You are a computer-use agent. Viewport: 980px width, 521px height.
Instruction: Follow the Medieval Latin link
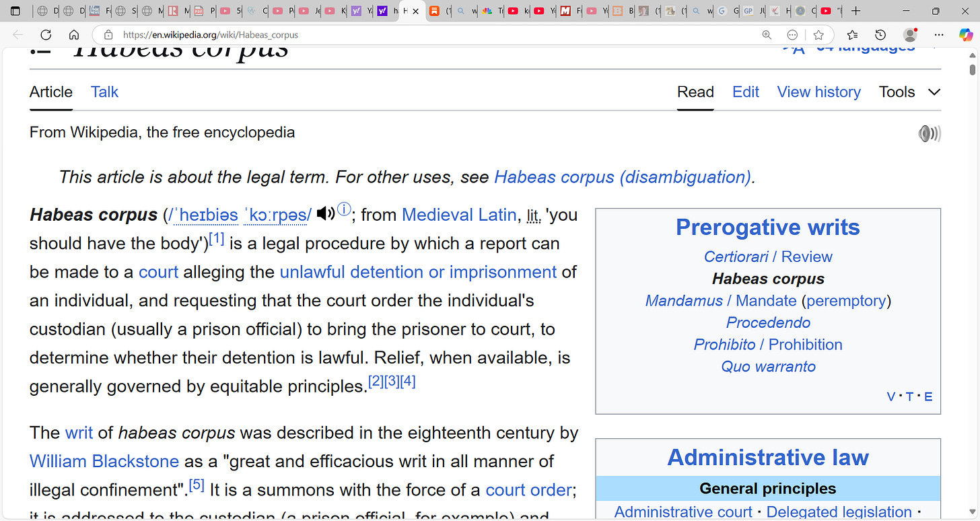point(458,215)
